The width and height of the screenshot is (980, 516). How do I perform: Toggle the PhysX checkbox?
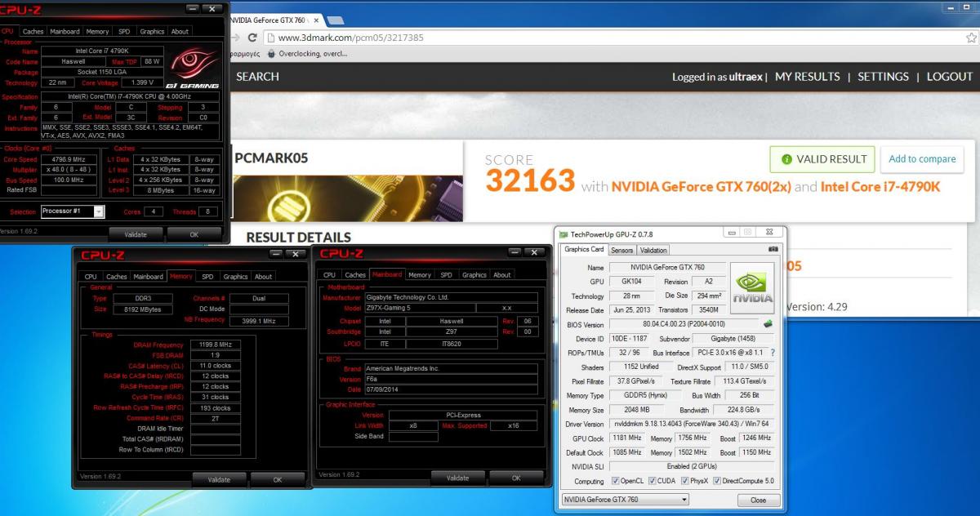coord(684,481)
